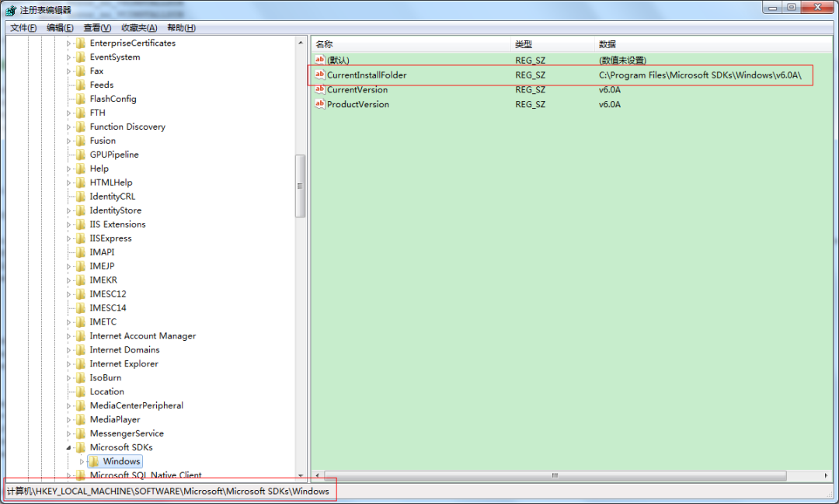This screenshot has width=839, height=504.
Task: Expand the IMETC key
Action: 68,322
